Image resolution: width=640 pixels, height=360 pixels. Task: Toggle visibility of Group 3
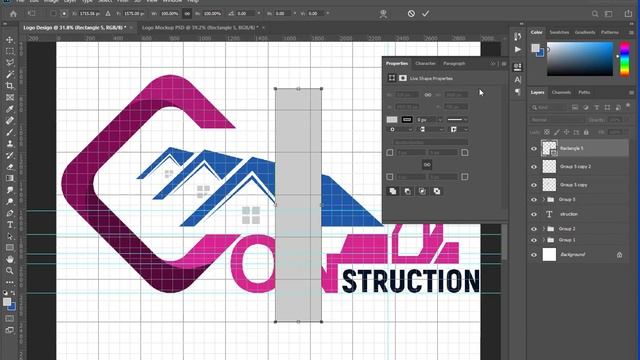click(x=534, y=200)
